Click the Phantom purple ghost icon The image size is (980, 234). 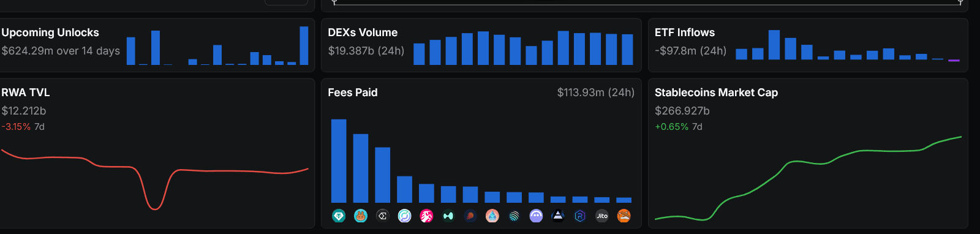click(536, 216)
